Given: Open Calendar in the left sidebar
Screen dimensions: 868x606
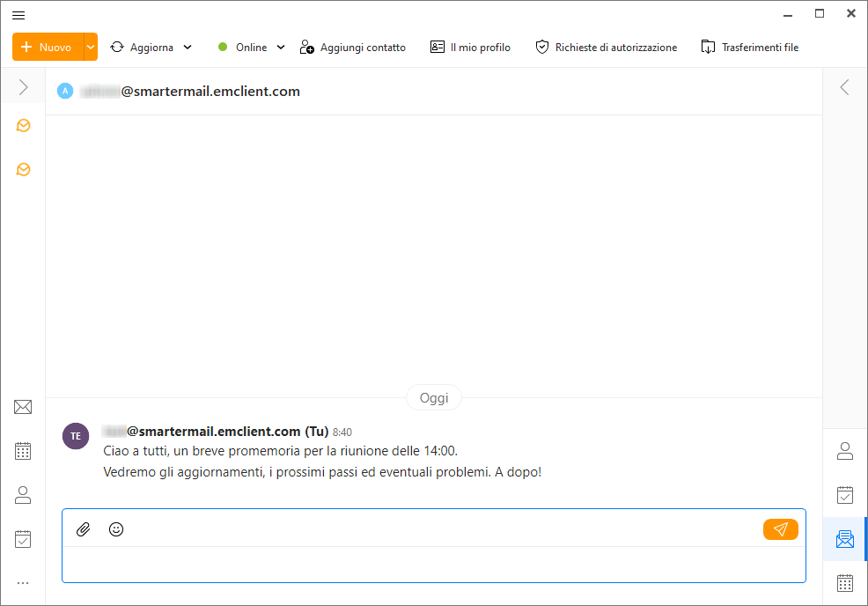Looking at the screenshot, I should 23,451.
